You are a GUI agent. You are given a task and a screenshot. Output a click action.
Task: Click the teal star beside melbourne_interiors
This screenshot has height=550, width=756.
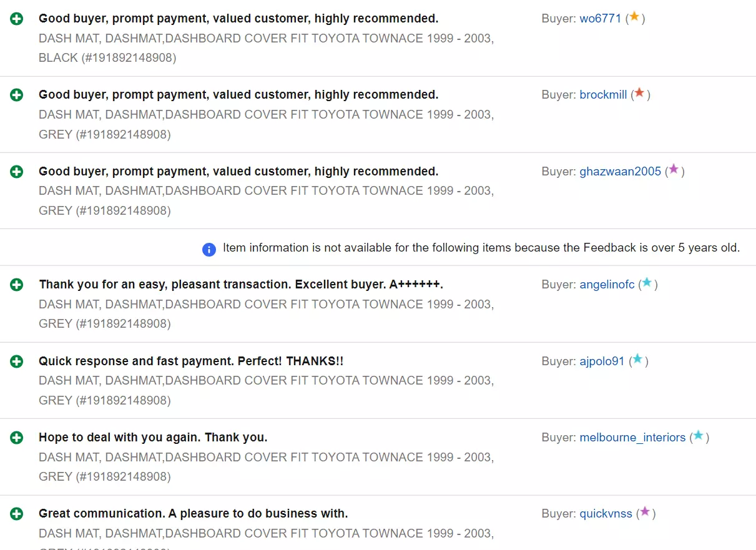[699, 435]
